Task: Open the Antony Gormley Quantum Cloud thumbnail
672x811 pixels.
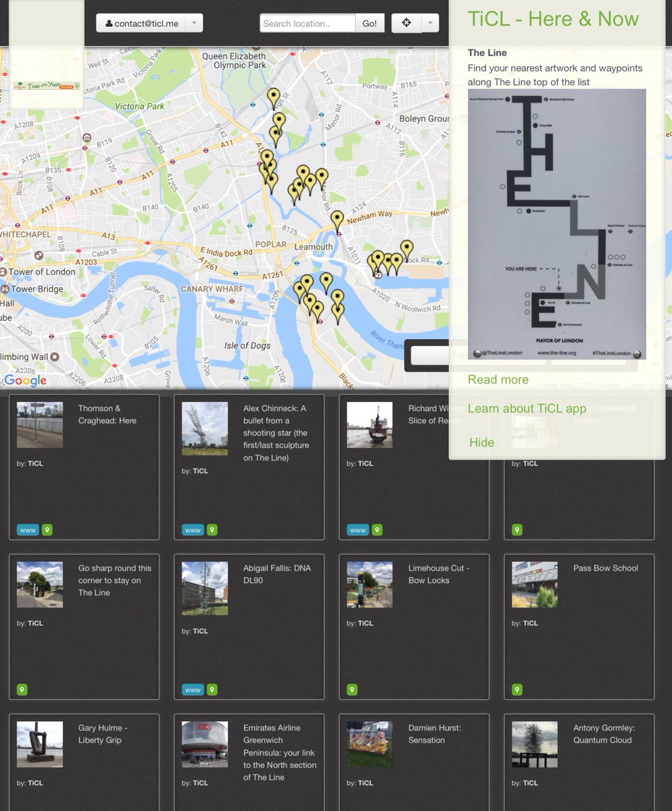Action: (x=535, y=744)
